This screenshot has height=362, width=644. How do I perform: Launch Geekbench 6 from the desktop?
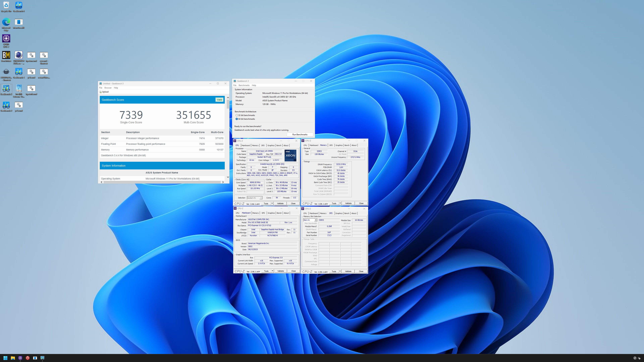(x=19, y=7)
